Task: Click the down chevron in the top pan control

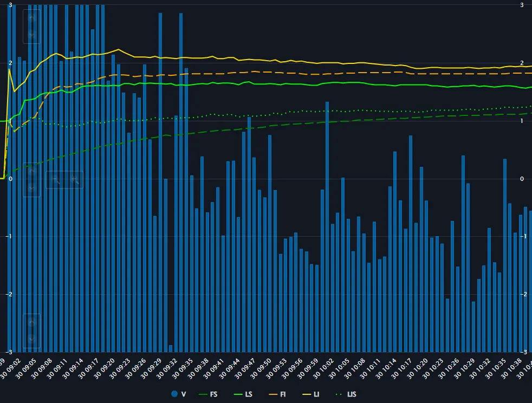Action: [x=31, y=35]
